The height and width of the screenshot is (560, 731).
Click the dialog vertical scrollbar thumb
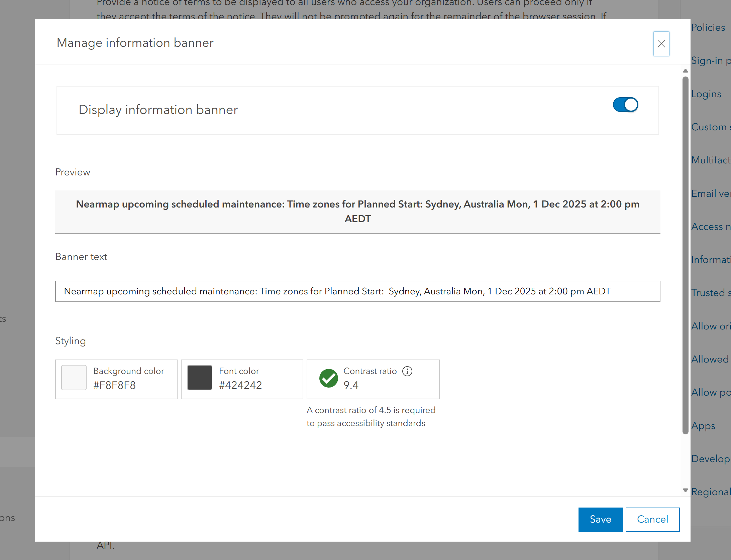pyautogui.click(x=685, y=256)
